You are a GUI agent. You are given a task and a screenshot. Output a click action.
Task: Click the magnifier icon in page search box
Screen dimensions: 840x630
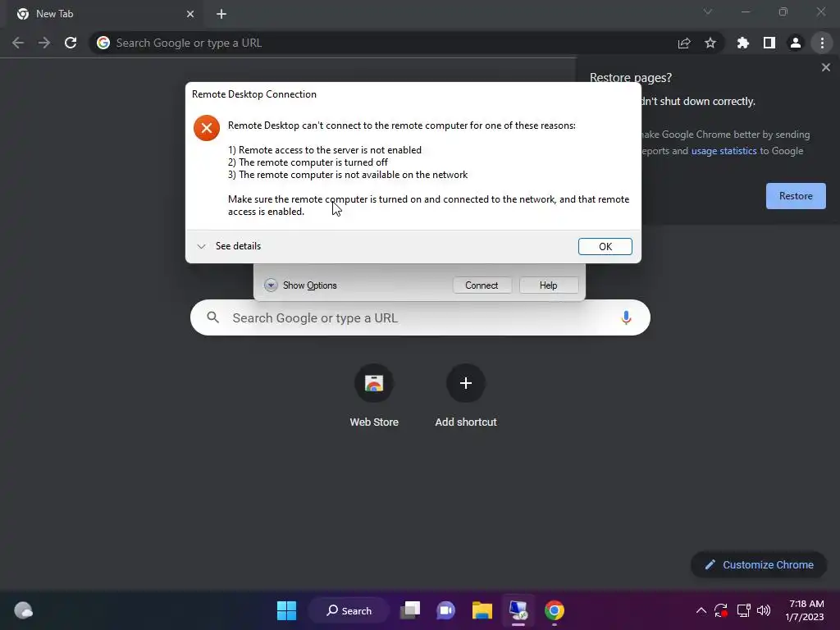pos(212,317)
